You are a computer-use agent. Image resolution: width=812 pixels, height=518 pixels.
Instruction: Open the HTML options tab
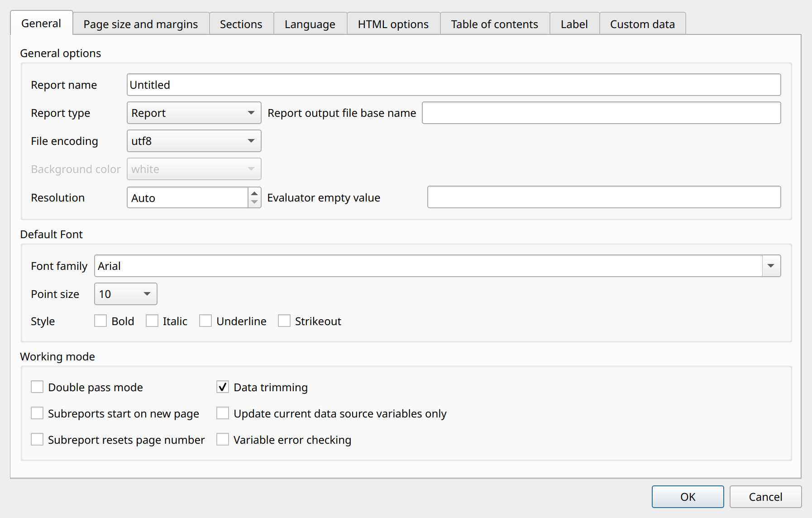(393, 24)
